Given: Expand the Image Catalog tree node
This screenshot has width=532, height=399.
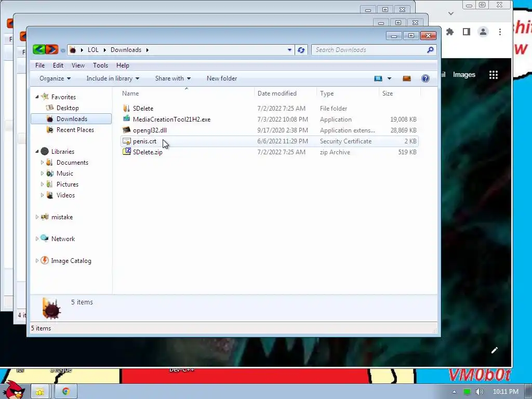Looking at the screenshot, I should point(37,261).
